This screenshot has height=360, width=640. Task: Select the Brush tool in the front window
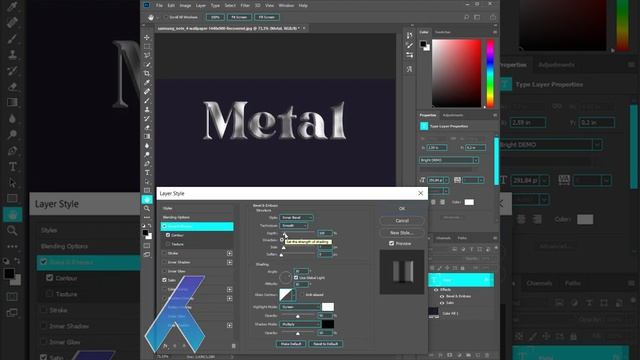pos(147,100)
